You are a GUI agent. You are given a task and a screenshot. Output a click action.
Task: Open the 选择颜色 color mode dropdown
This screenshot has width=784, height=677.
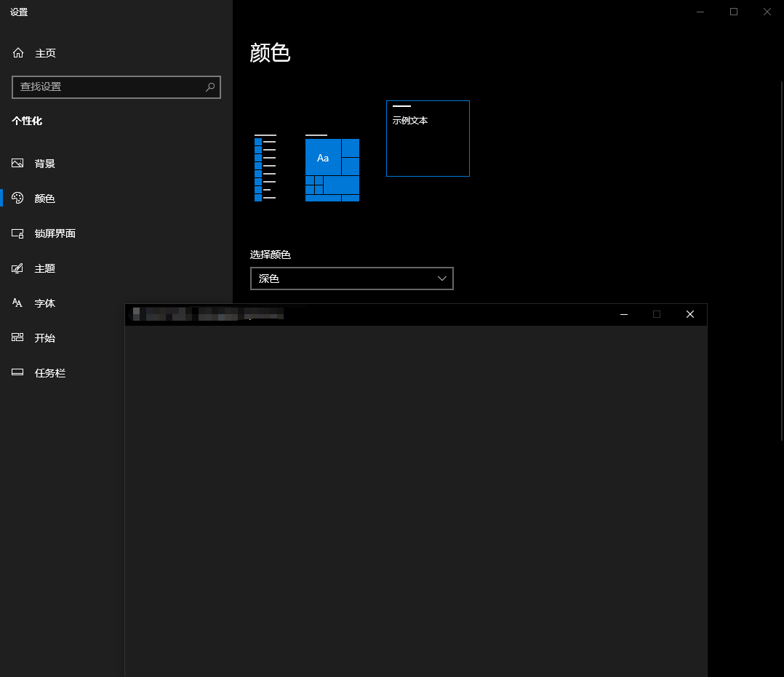pyautogui.click(x=352, y=279)
